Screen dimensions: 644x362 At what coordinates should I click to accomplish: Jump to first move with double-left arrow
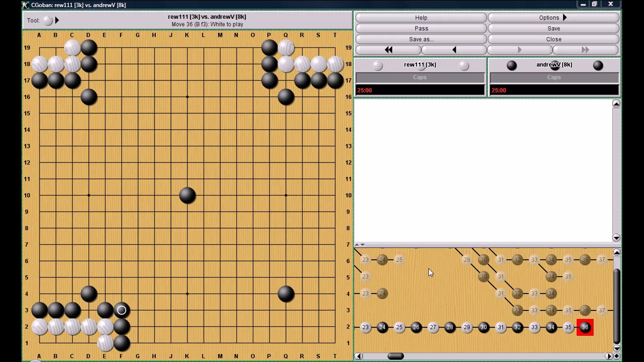(x=388, y=50)
